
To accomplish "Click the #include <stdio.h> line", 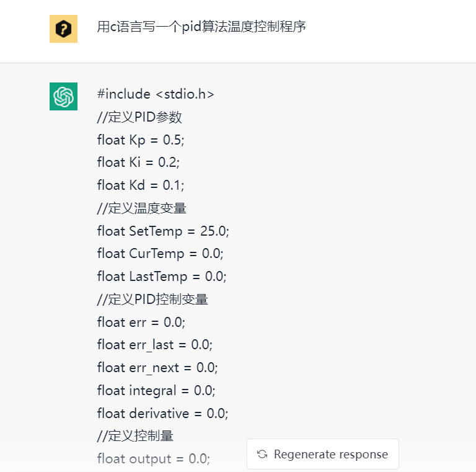I will [156, 94].
